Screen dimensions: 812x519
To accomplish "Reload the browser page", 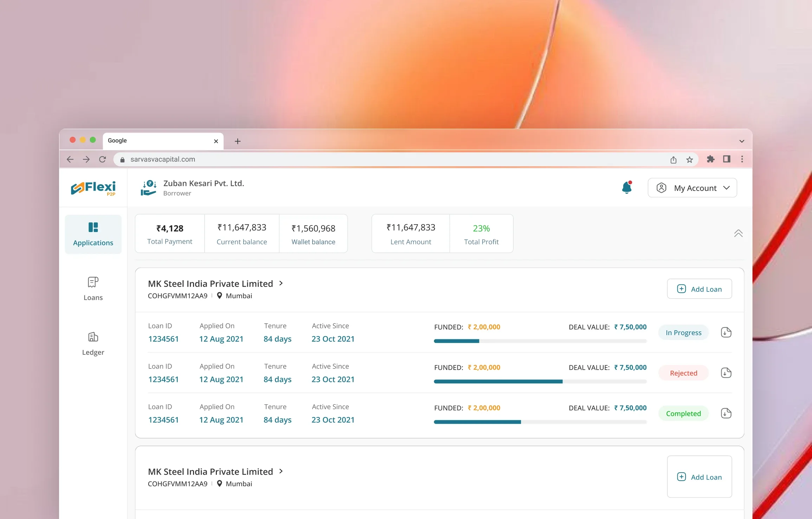I will (102, 159).
